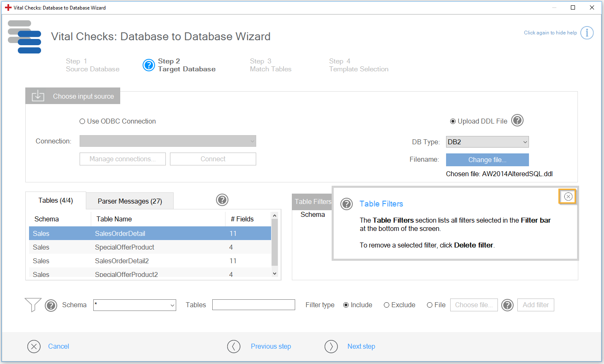Click the help icon next to Schema filter
604x364 pixels.
coord(51,306)
